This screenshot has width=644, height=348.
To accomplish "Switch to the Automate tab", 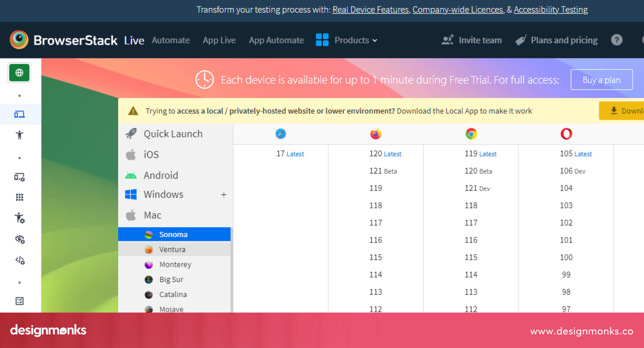I will [x=171, y=40].
